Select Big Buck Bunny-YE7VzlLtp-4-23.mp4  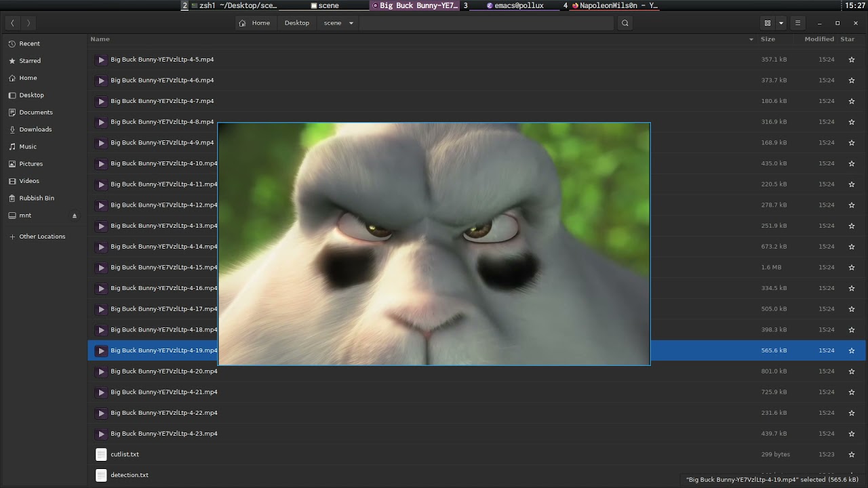tap(164, 434)
